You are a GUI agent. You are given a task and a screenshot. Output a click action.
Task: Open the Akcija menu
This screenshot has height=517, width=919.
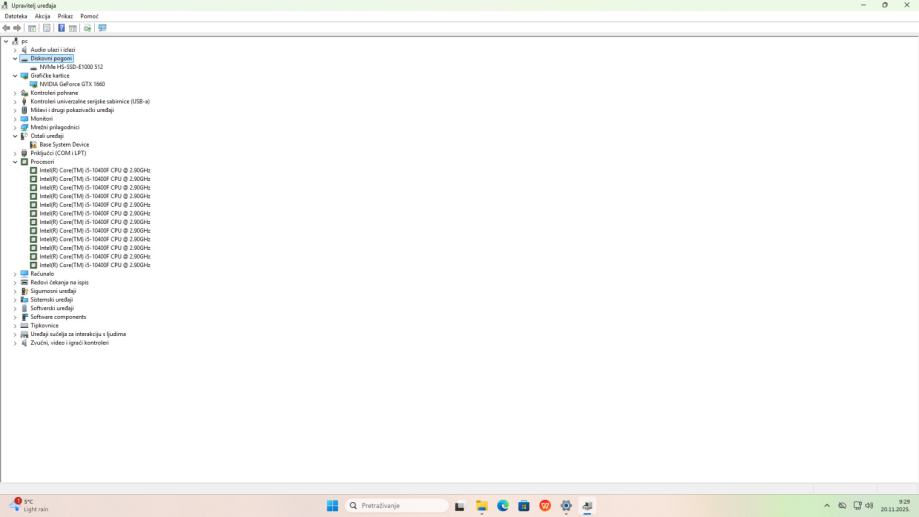pos(42,16)
